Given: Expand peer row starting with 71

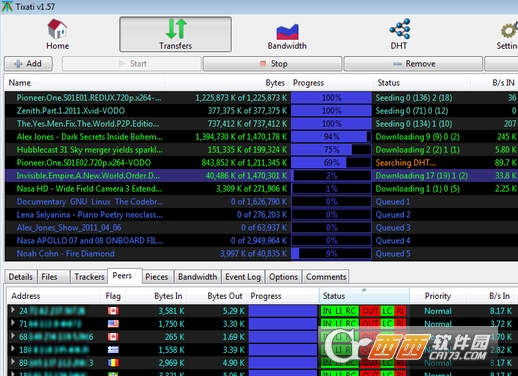Looking at the screenshot, I should point(13,323).
